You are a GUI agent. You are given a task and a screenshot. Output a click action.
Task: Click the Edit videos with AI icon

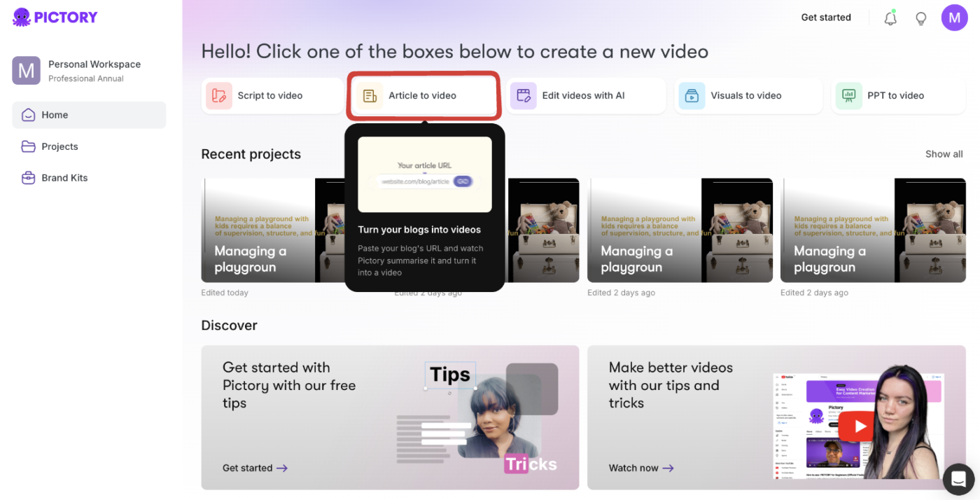[523, 95]
